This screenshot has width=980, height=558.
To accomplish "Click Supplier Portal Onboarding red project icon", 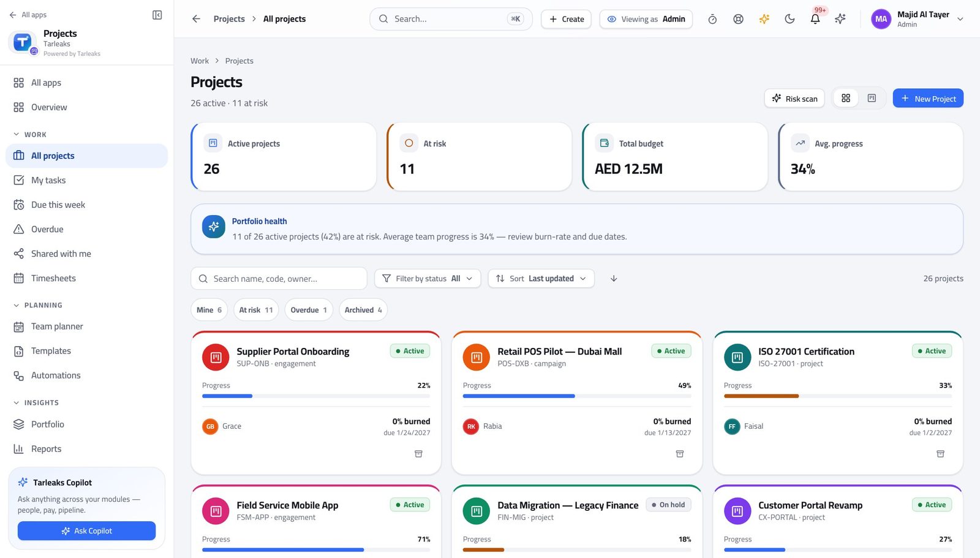I will [216, 358].
